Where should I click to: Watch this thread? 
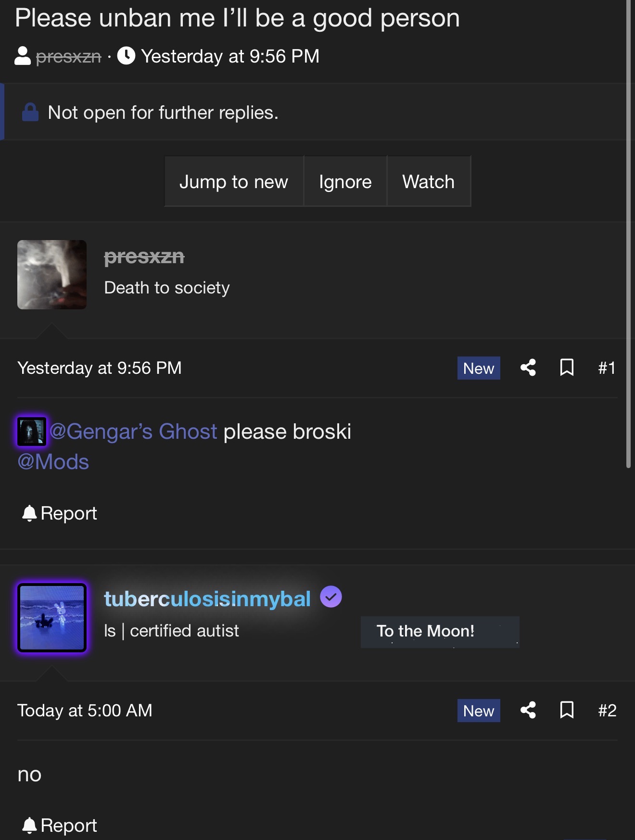[x=429, y=182]
